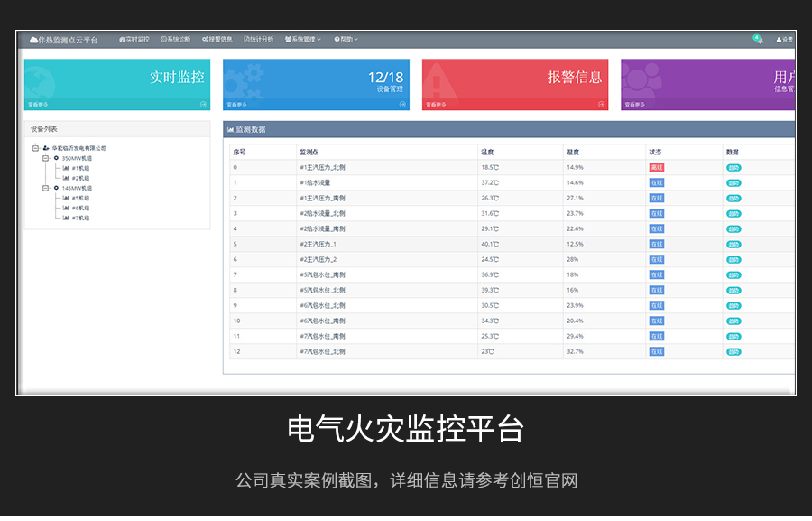Click the user icon for 设置
Viewport: 812px width, 521px height.
pos(779,40)
